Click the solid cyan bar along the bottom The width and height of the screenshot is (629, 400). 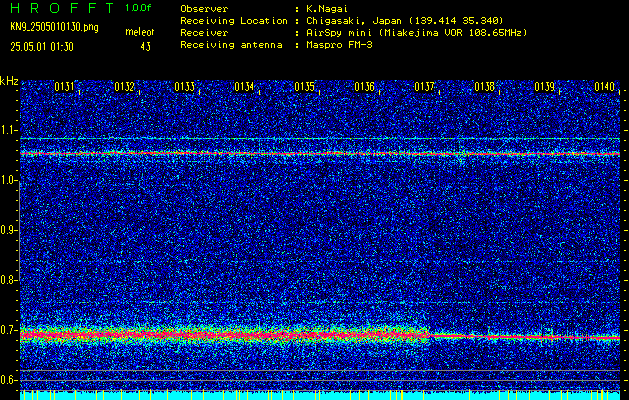tap(320, 395)
